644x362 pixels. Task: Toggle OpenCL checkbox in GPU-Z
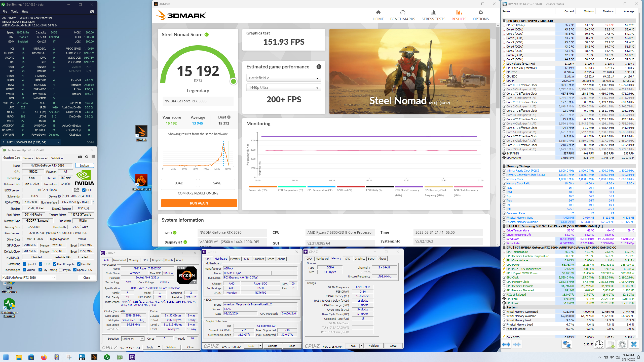[24, 264]
